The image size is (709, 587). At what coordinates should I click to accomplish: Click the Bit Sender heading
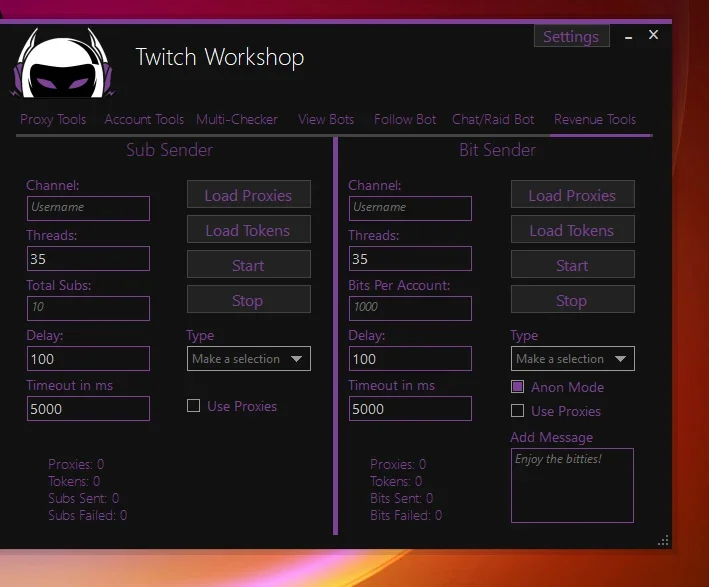(x=497, y=150)
